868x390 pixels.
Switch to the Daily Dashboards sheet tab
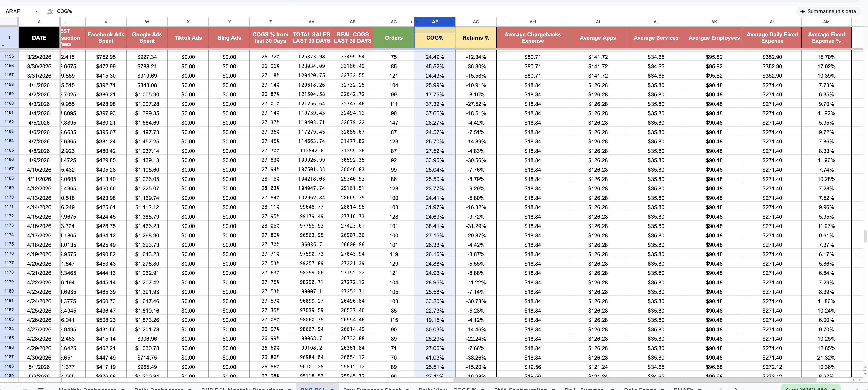coord(159,389)
